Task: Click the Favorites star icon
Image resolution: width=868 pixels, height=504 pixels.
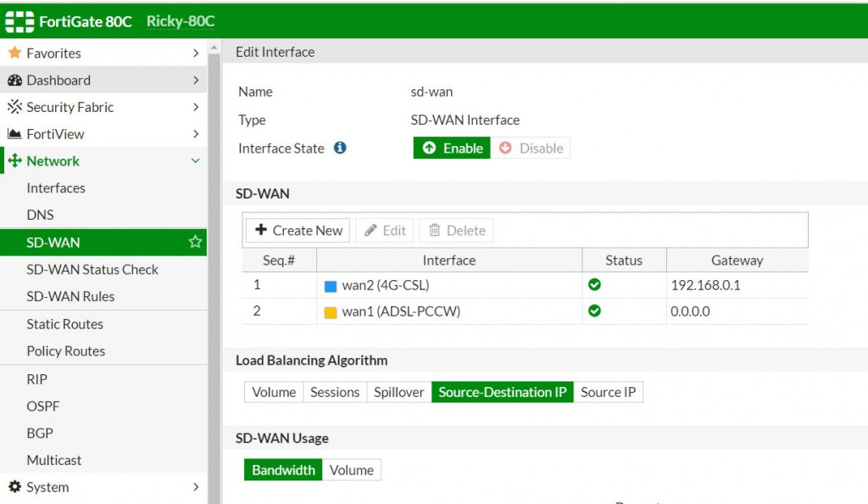Action: point(15,53)
